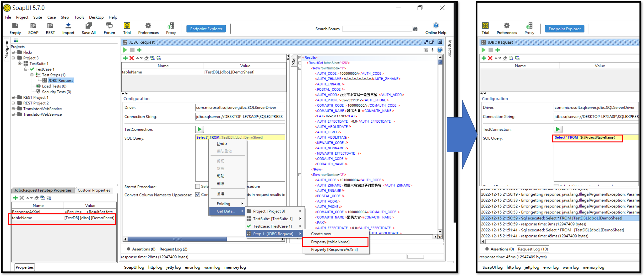Expand the Flickr project tree node
This screenshot has height=276, width=644.
tap(13, 52)
